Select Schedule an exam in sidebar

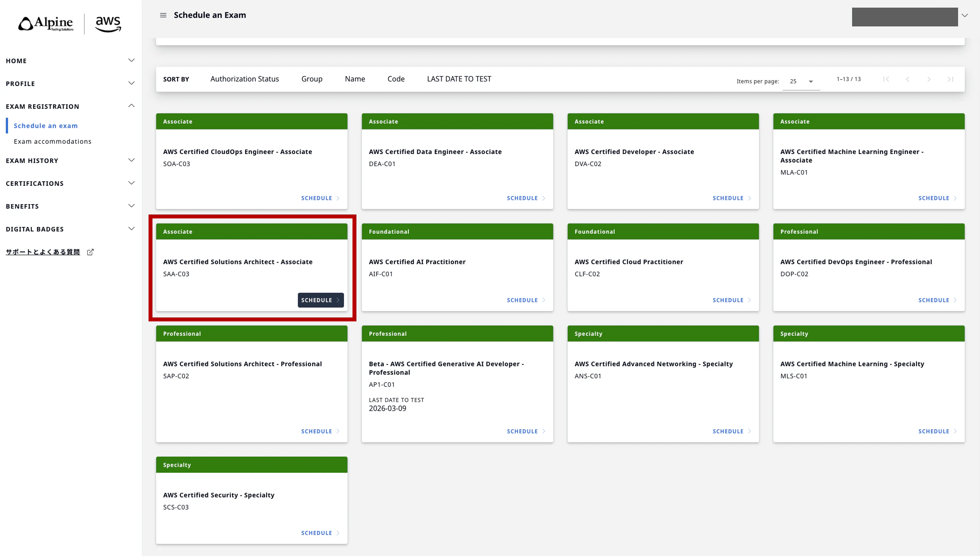[46, 126]
